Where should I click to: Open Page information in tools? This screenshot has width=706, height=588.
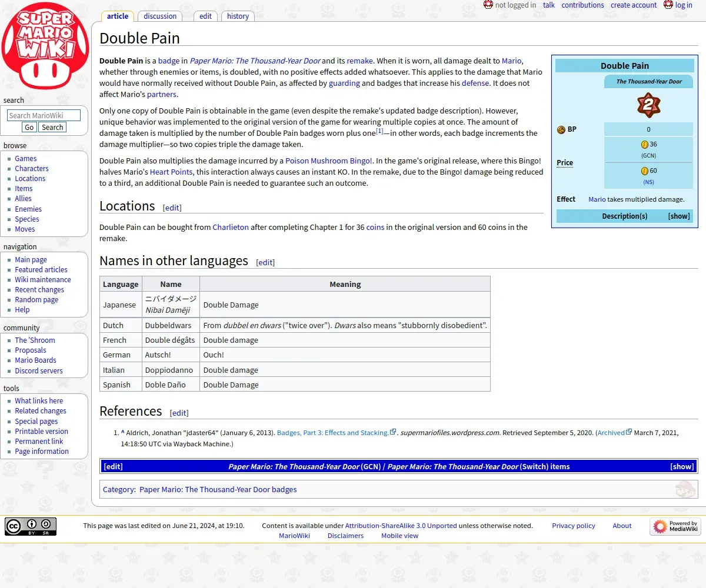(x=42, y=451)
